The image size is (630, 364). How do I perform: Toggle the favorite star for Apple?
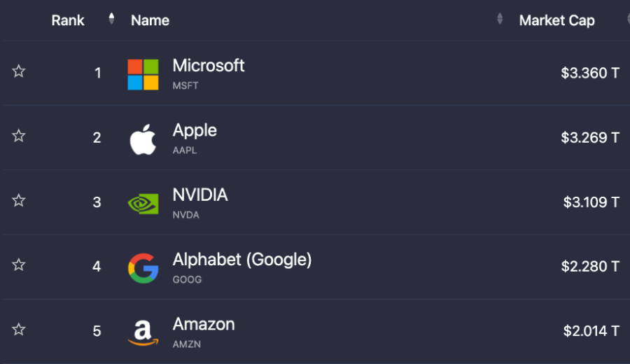click(x=18, y=136)
